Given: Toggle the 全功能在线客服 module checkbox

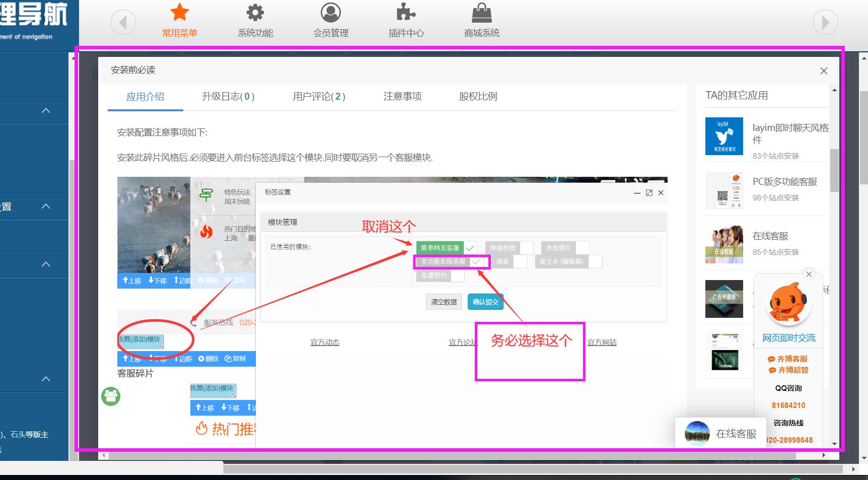Looking at the screenshot, I should click(x=476, y=261).
